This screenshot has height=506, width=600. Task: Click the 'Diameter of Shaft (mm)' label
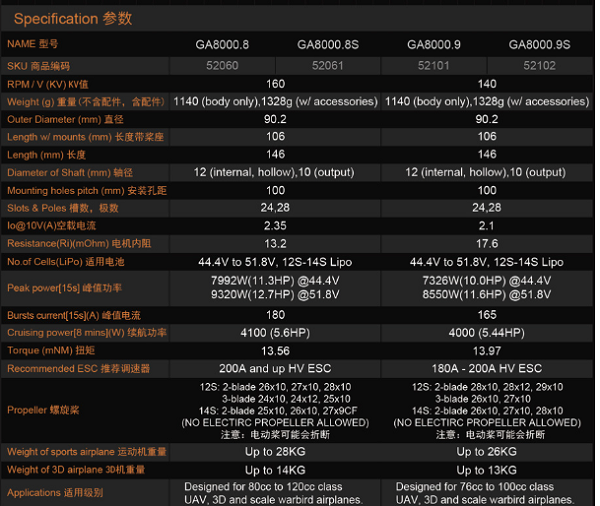pyautogui.click(x=70, y=173)
